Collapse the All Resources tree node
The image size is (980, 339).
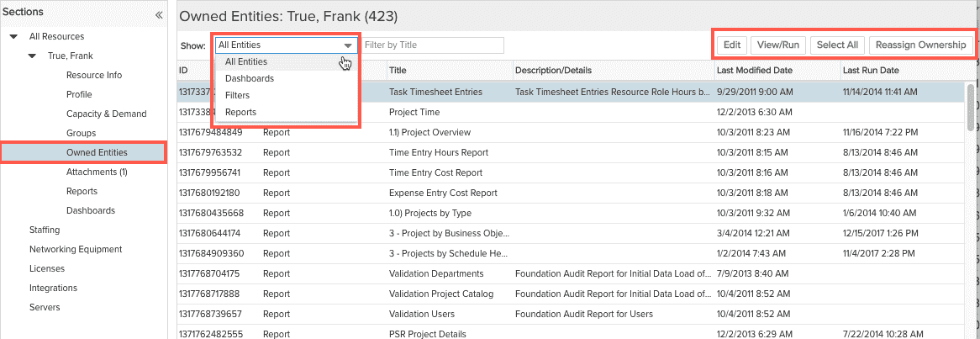(x=14, y=37)
